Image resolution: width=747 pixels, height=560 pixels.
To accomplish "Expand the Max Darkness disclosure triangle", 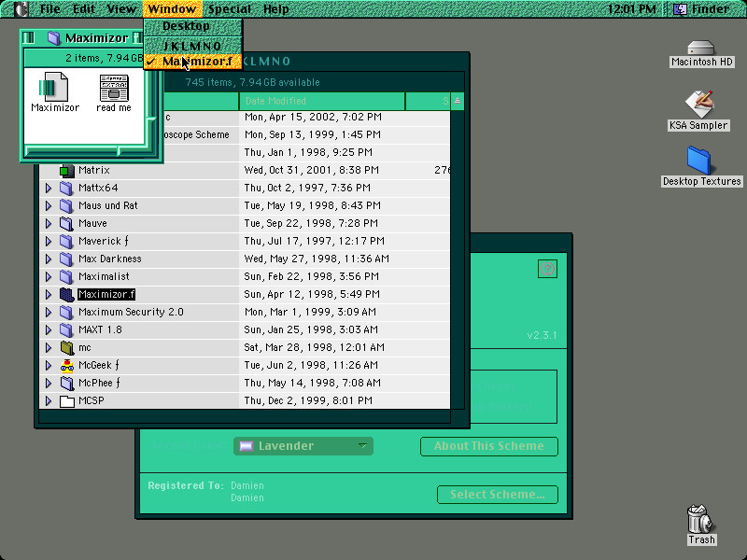I will click(49, 259).
